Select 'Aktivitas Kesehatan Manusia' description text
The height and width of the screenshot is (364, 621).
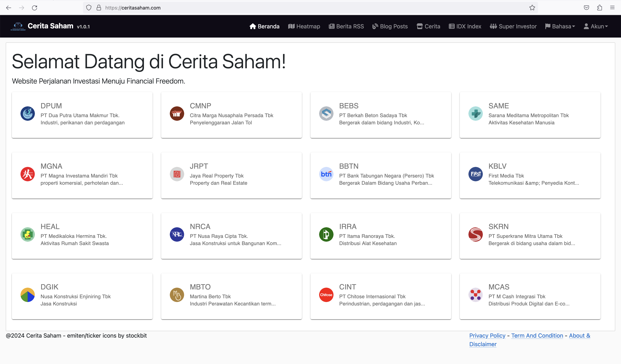click(521, 123)
